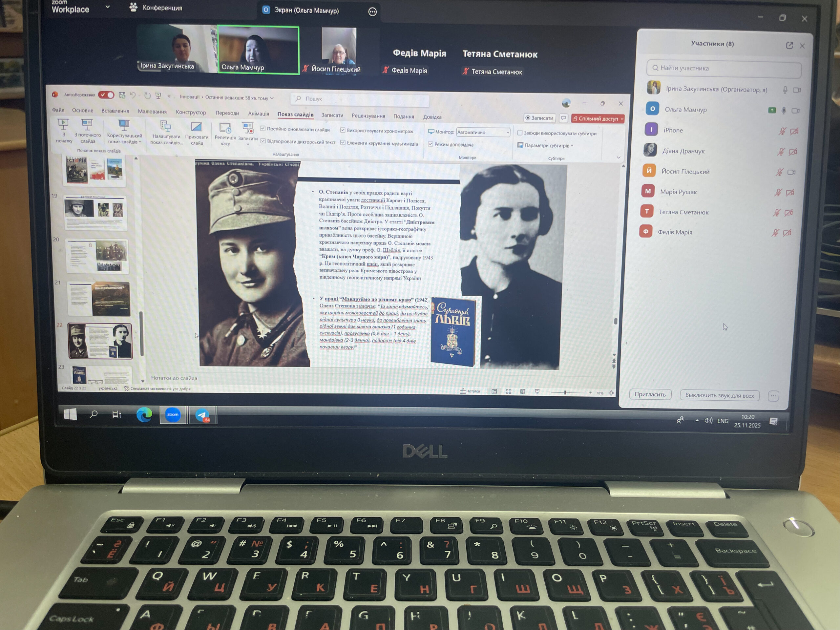This screenshot has height=630, width=840.
Task: Click 'Налаштувати показ слайдів' setup icon
Action: [166, 127]
